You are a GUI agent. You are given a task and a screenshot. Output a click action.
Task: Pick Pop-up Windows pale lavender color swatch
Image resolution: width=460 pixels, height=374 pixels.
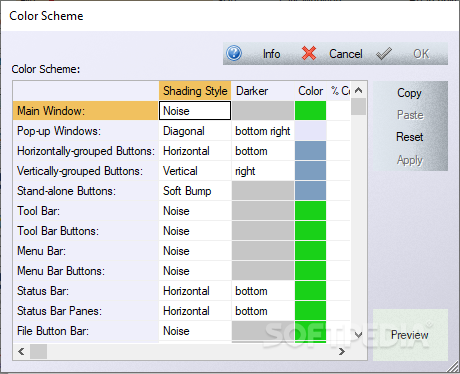coord(311,131)
